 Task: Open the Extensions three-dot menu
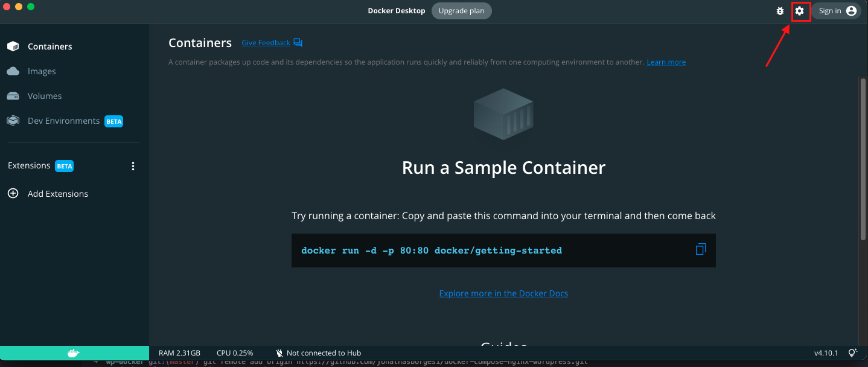(133, 166)
